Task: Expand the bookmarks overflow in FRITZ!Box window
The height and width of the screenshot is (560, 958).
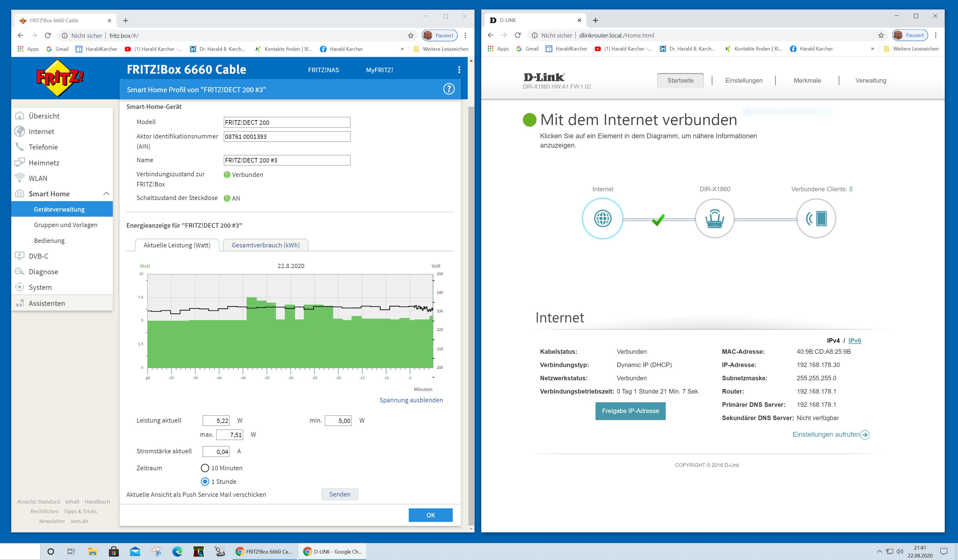Action: coord(402,49)
